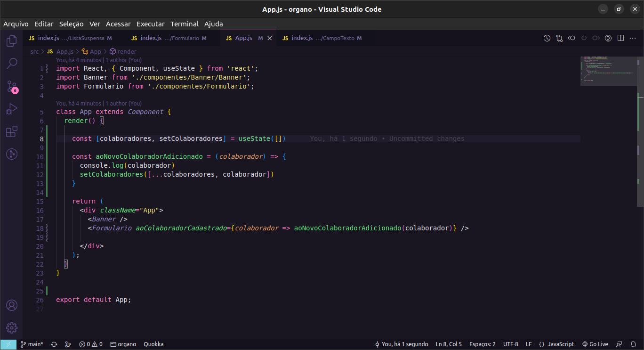Viewport: 644px width, 350px height.
Task: Click 'console.log(colaborador)' line
Action: coord(127,165)
